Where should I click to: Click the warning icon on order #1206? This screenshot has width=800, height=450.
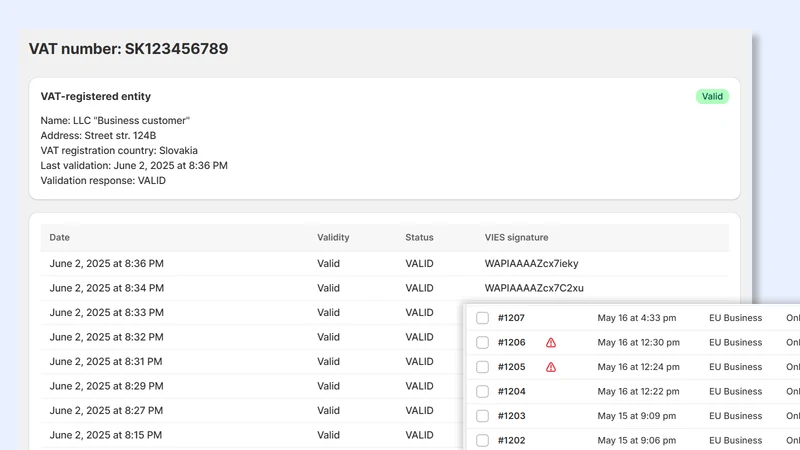(x=551, y=342)
